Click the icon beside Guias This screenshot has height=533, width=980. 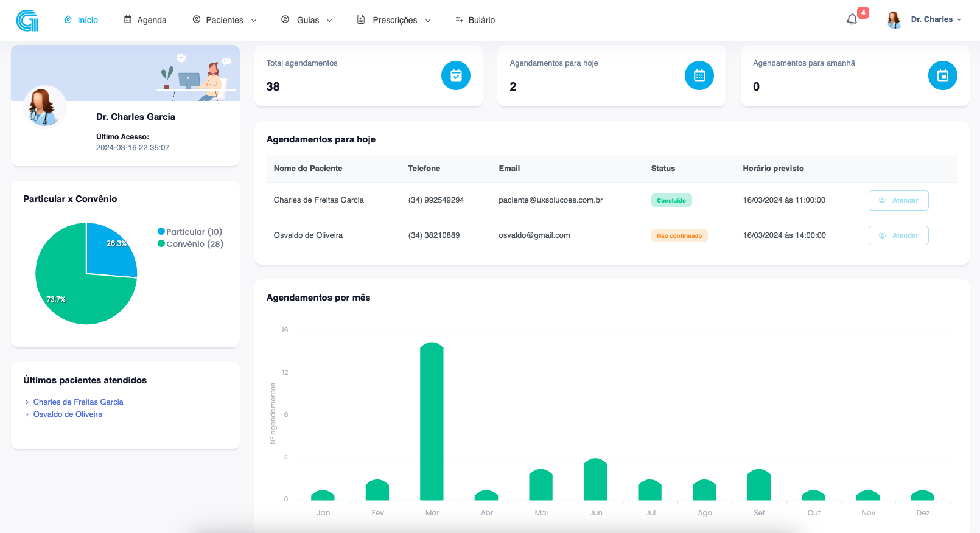click(x=285, y=19)
